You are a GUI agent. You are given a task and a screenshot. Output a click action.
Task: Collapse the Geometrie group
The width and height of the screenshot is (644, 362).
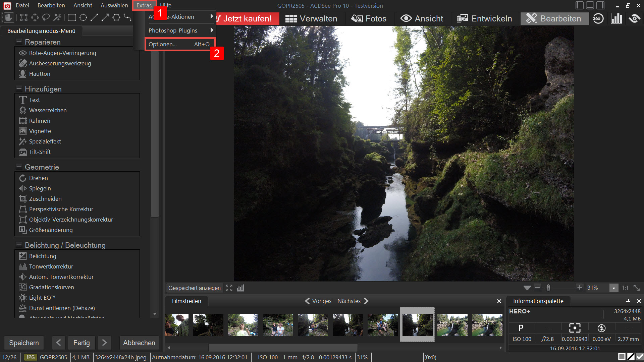(x=19, y=167)
